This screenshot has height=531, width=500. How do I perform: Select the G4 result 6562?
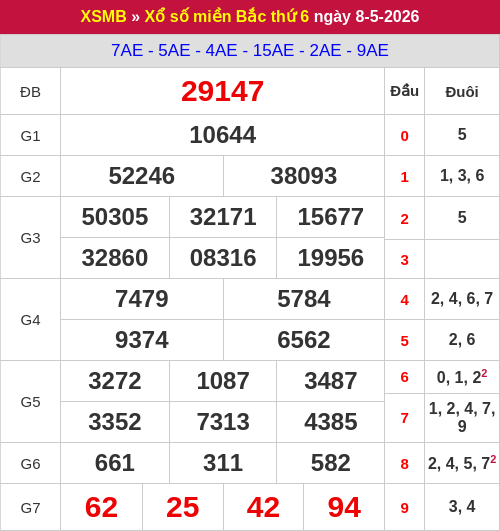tap(304, 340)
